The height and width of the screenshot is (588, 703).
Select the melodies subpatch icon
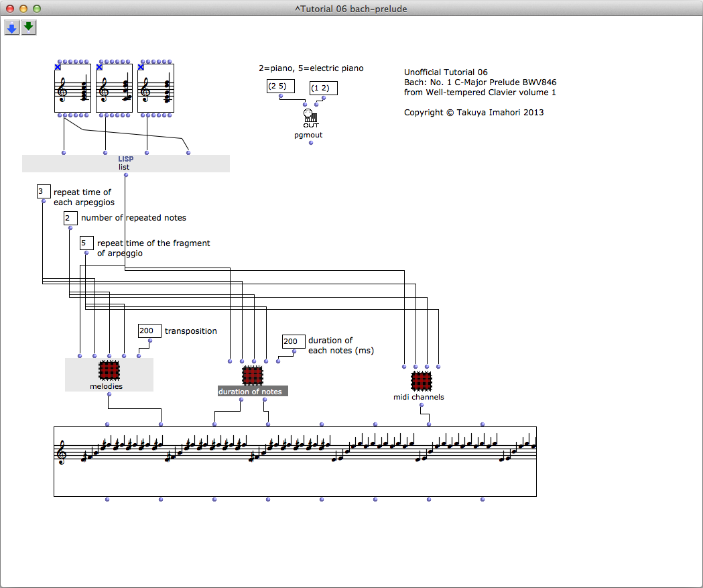click(x=109, y=371)
